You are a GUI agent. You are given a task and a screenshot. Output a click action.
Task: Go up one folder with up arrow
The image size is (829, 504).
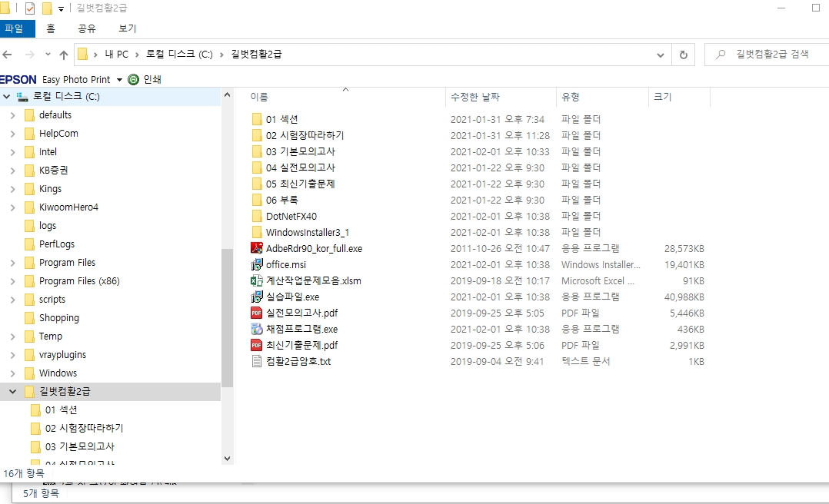[x=64, y=55]
